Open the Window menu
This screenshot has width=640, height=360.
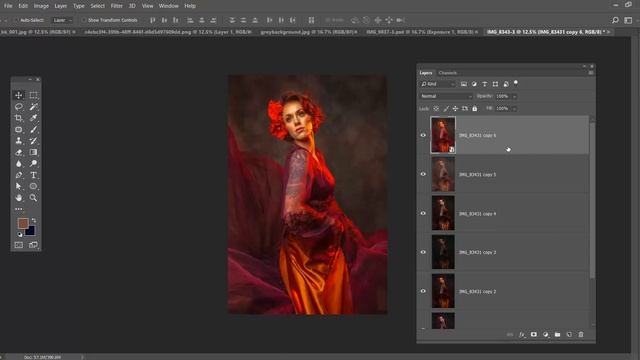pos(168,6)
